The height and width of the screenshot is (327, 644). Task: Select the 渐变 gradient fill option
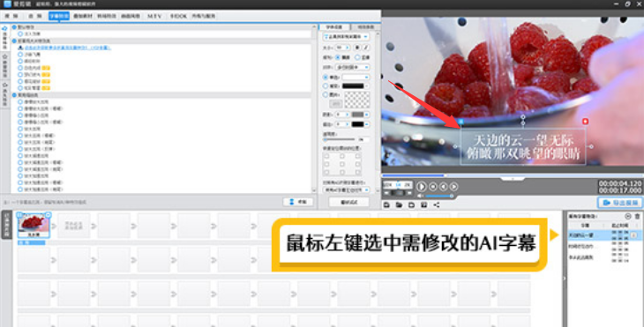coord(326,86)
